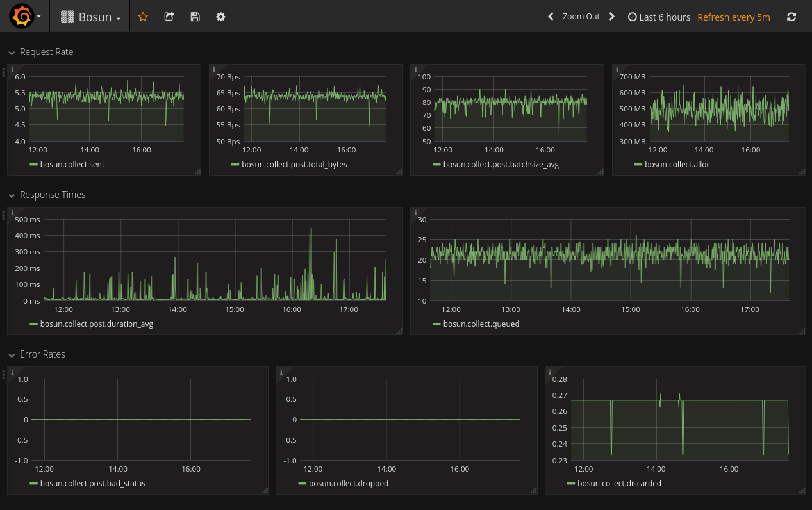Collapse the Error Rates row

tap(12, 355)
